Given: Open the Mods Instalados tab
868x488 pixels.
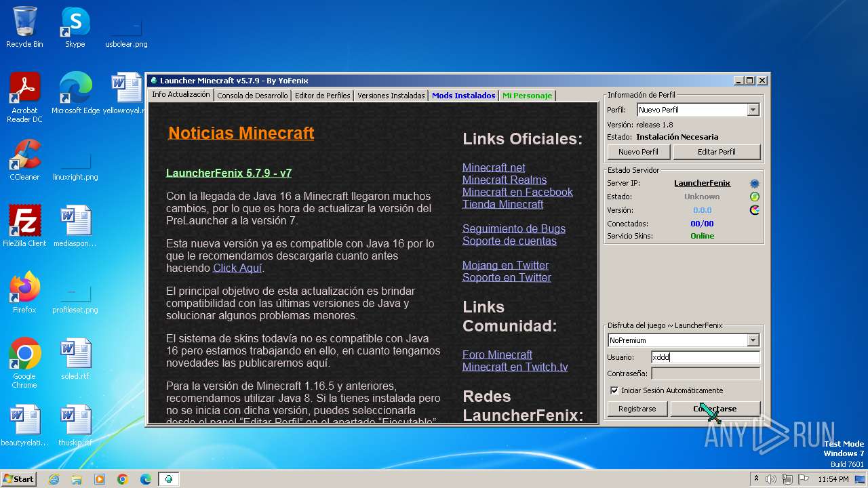Looking at the screenshot, I should (x=464, y=96).
